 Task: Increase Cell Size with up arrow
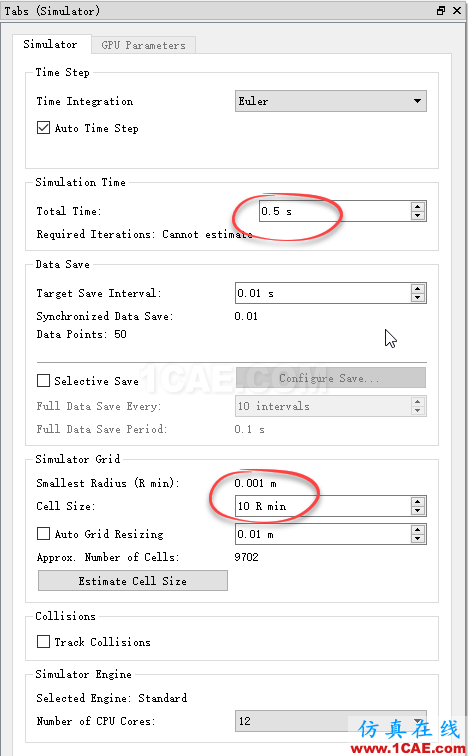(418, 501)
